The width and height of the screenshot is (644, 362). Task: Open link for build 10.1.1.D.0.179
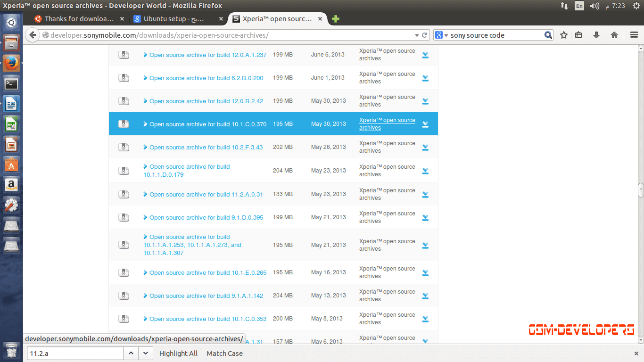click(187, 171)
